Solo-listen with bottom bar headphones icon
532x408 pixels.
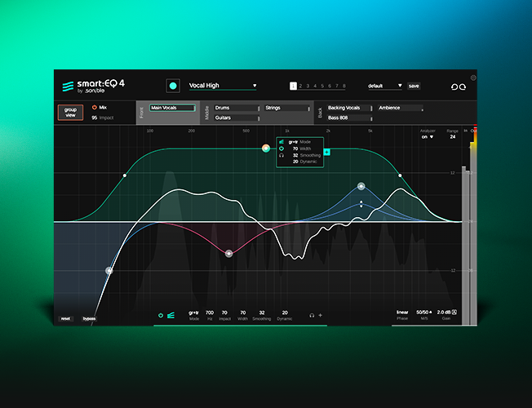pyautogui.click(x=312, y=315)
